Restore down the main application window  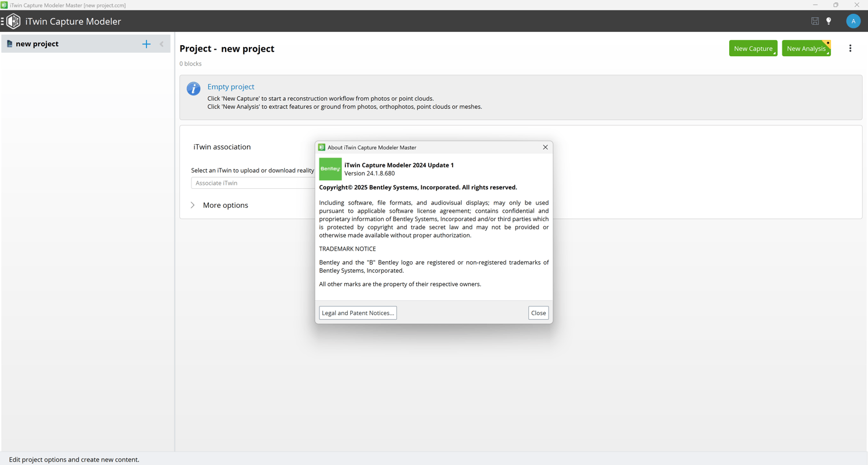(x=836, y=5)
